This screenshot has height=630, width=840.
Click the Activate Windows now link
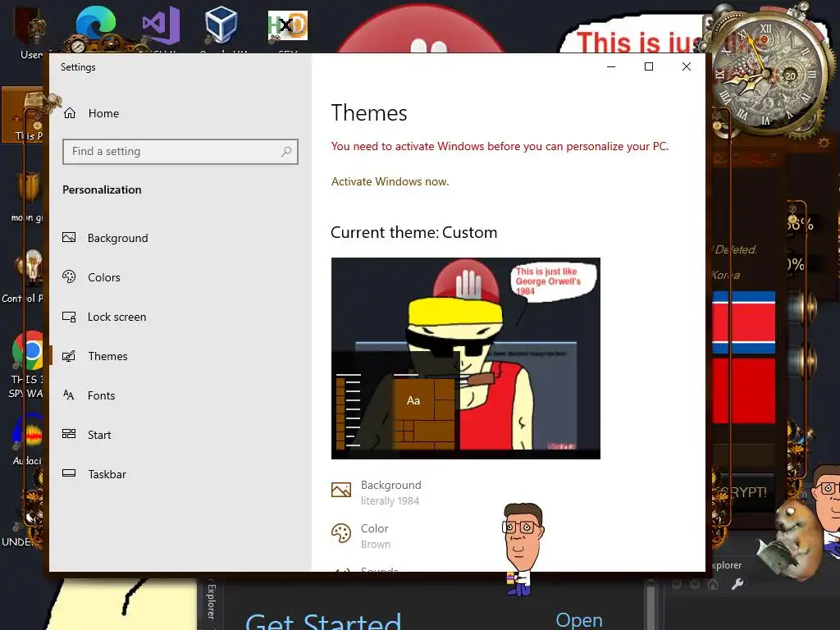tap(390, 181)
